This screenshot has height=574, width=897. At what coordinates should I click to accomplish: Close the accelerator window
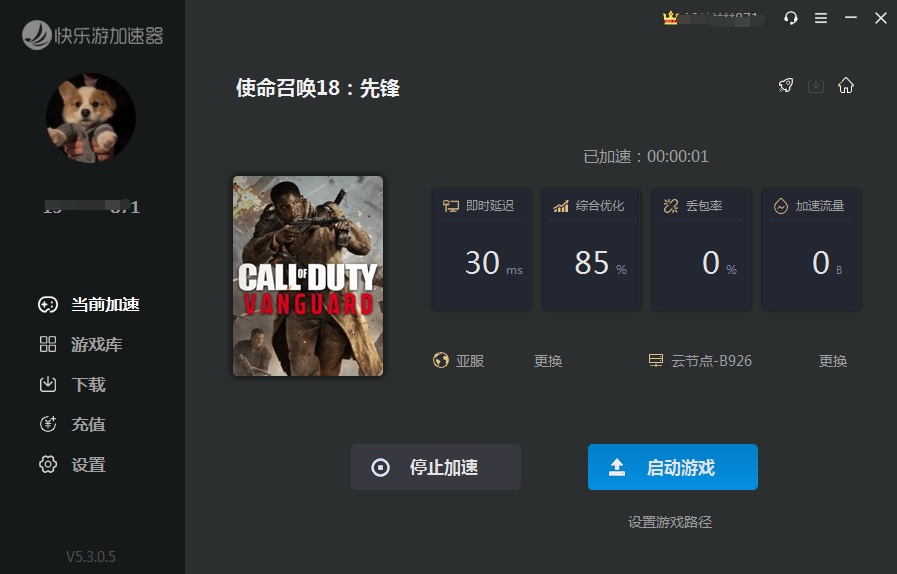[x=881, y=18]
